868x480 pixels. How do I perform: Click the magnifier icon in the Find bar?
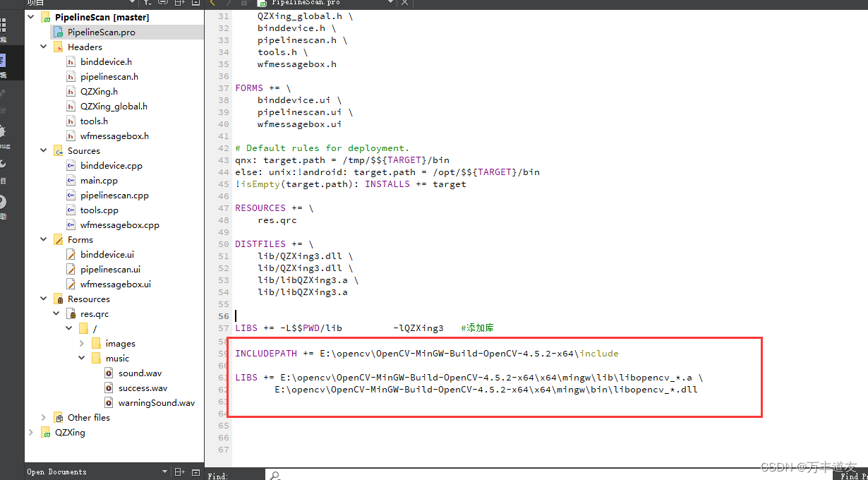275,475
